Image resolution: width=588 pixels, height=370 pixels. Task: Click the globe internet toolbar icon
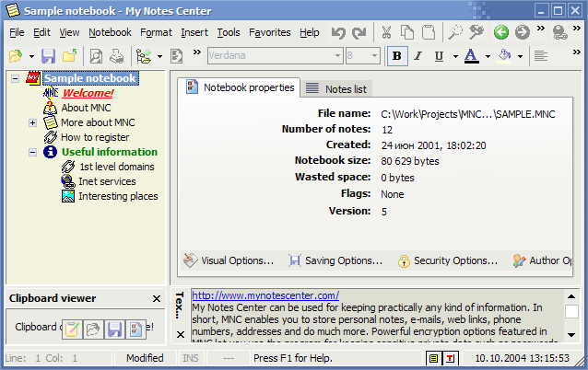(x=559, y=32)
